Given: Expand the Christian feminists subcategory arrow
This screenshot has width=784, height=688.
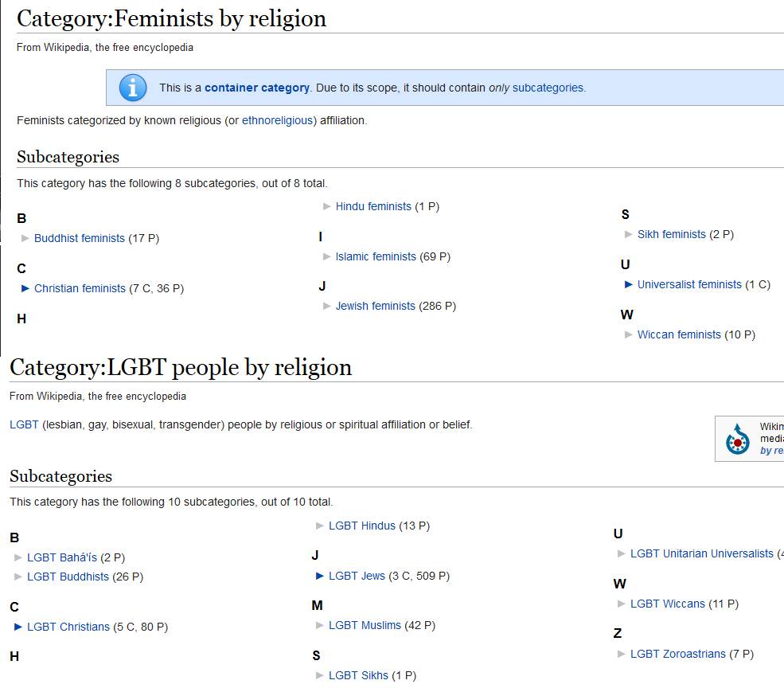Looking at the screenshot, I should [x=25, y=288].
